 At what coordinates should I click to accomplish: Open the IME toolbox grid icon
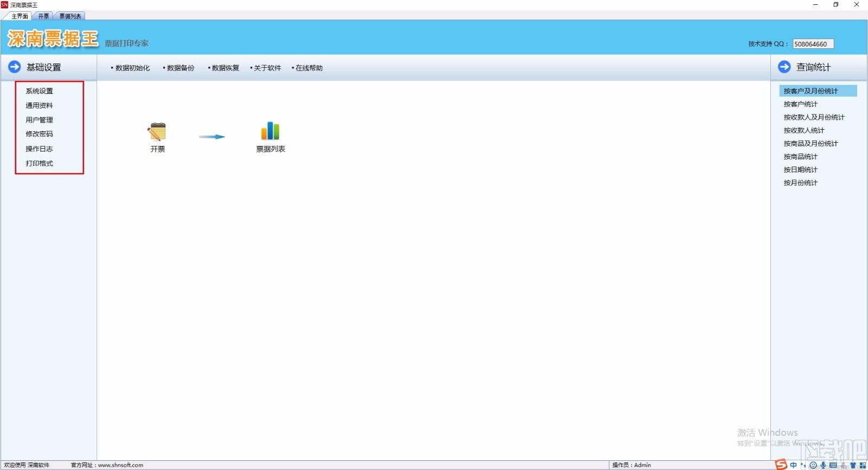(863, 465)
